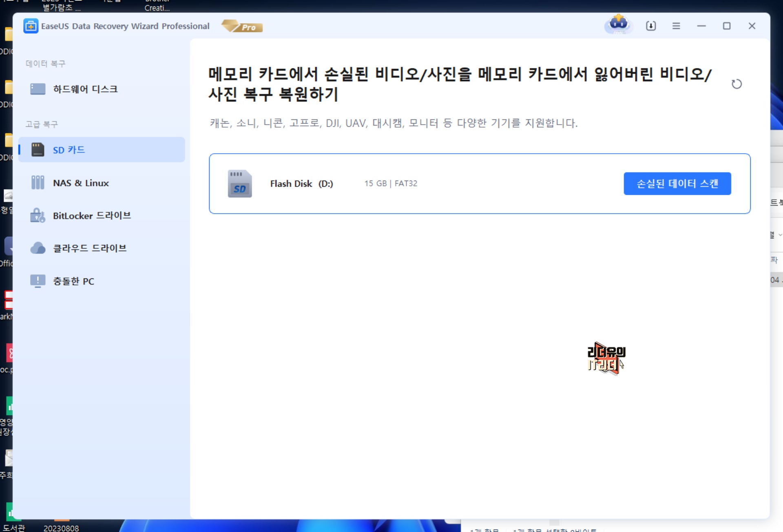Click the 클라우드 드라이브 cloud icon
The image size is (783, 532).
point(38,248)
